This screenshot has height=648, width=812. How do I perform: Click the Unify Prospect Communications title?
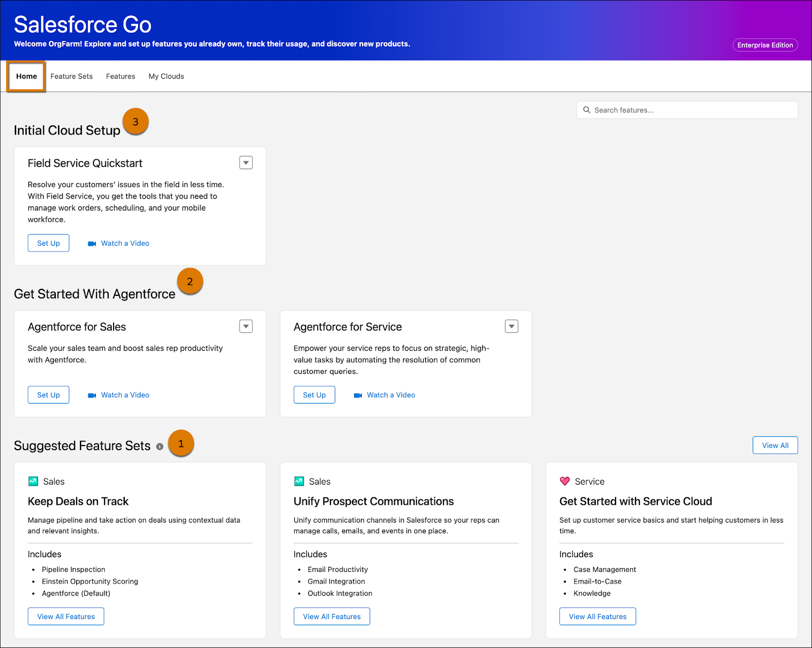pyautogui.click(x=374, y=501)
